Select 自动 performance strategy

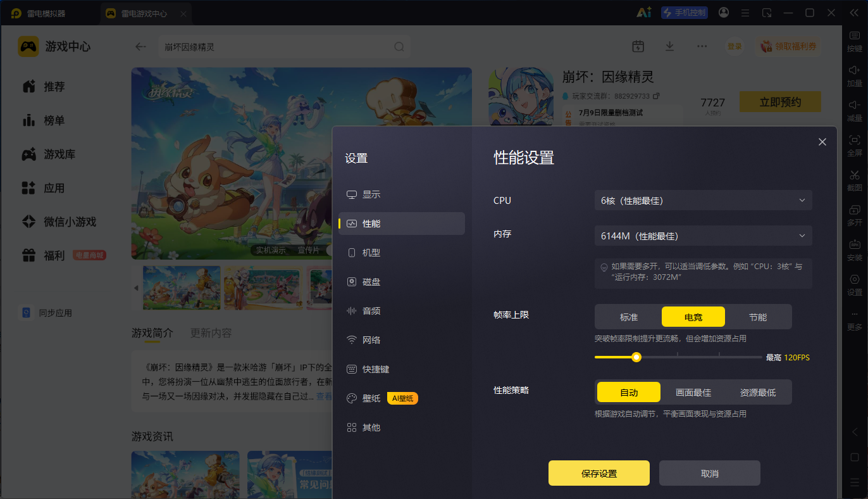pos(629,392)
